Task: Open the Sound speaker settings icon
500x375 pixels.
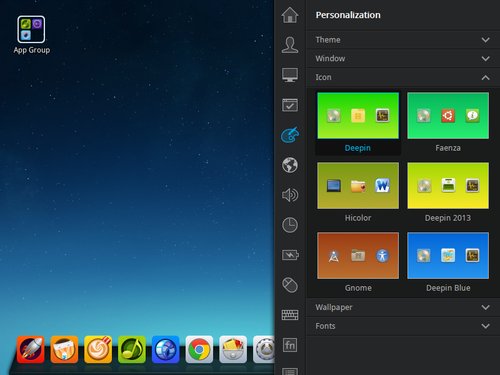Action: [x=290, y=195]
